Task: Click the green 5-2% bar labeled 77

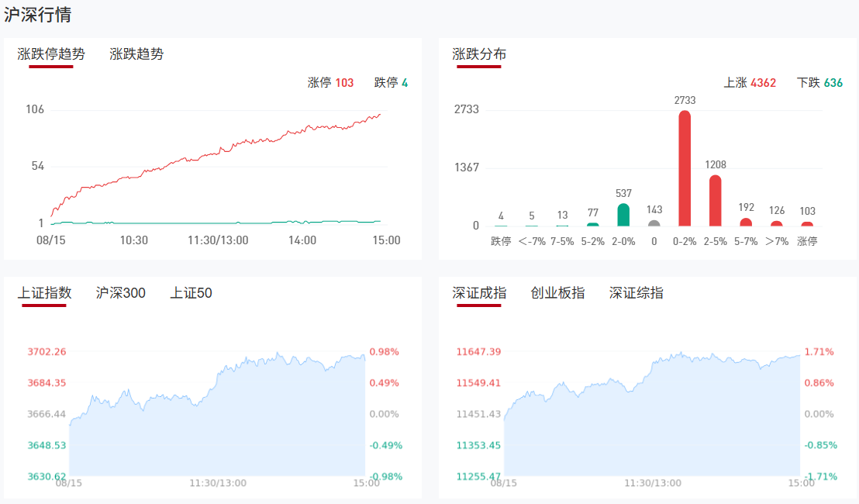Action: click(x=593, y=225)
